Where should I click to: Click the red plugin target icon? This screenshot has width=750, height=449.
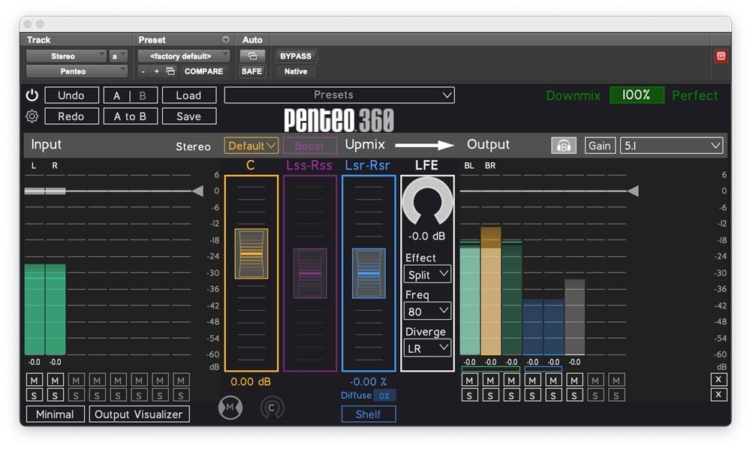pyautogui.click(x=721, y=56)
